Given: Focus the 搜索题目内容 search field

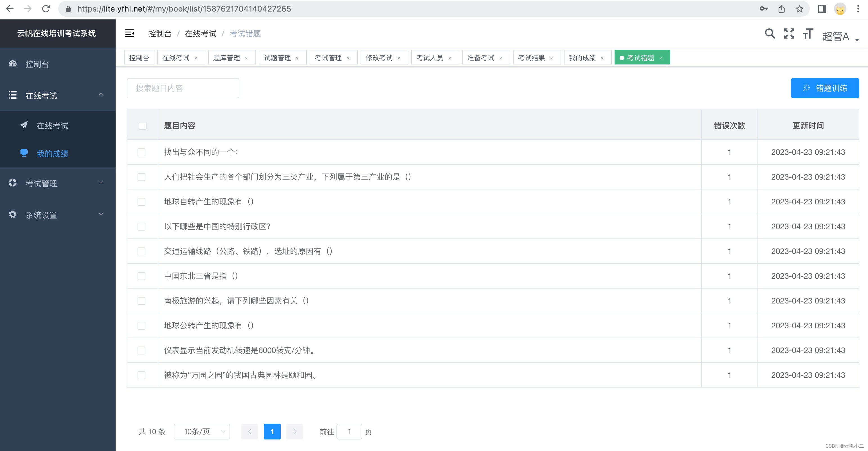Looking at the screenshot, I should (x=183, y=88).
